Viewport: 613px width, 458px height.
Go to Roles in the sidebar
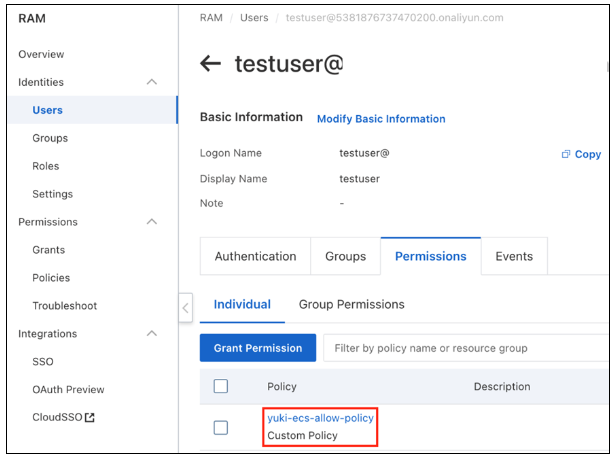click(46, 166)
